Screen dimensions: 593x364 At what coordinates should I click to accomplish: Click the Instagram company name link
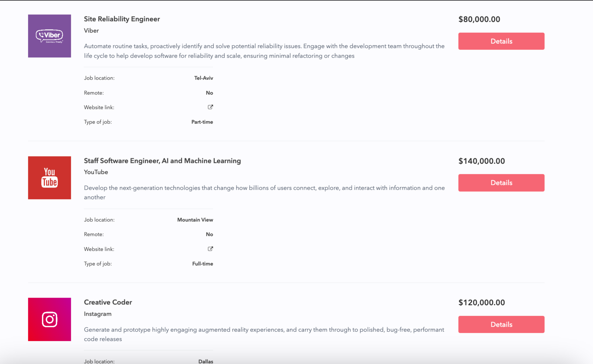[x=97, y=314]
